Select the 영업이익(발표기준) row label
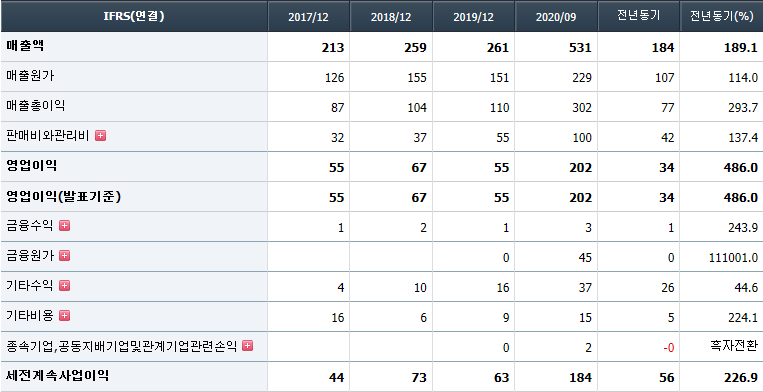 click(x=63, y=196)
